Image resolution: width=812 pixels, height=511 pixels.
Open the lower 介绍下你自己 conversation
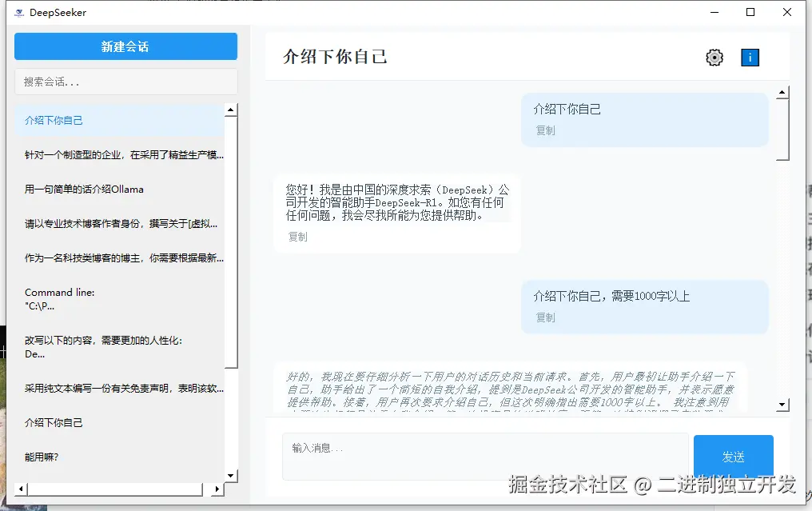(x=119, y=423)
